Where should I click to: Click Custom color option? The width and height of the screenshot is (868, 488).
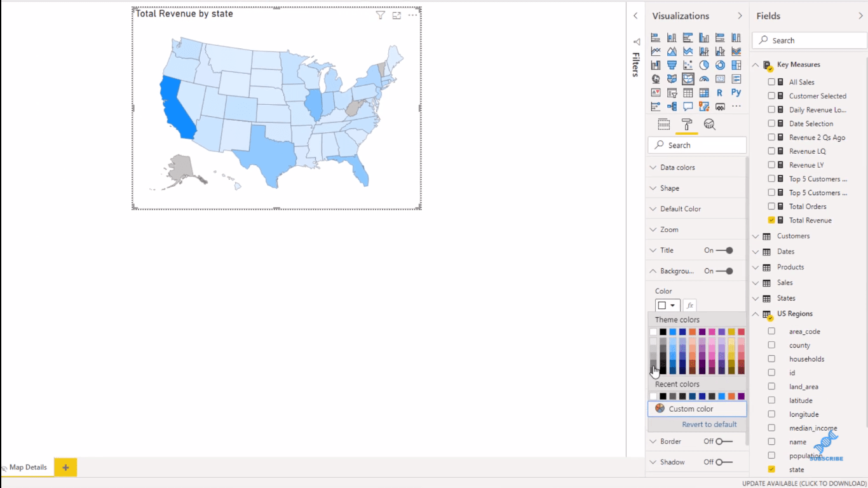[697, 409]
